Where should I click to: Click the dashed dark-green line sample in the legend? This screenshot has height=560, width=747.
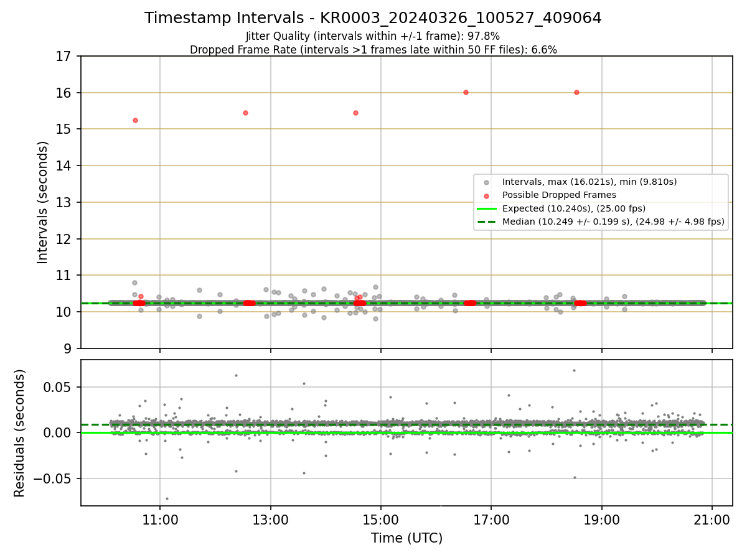[487, 221]
